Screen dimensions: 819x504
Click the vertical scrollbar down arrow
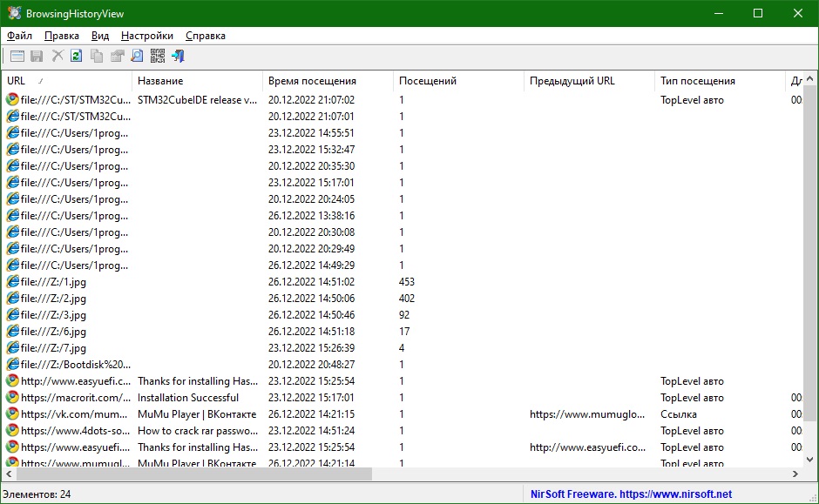[x=810, y=460]
